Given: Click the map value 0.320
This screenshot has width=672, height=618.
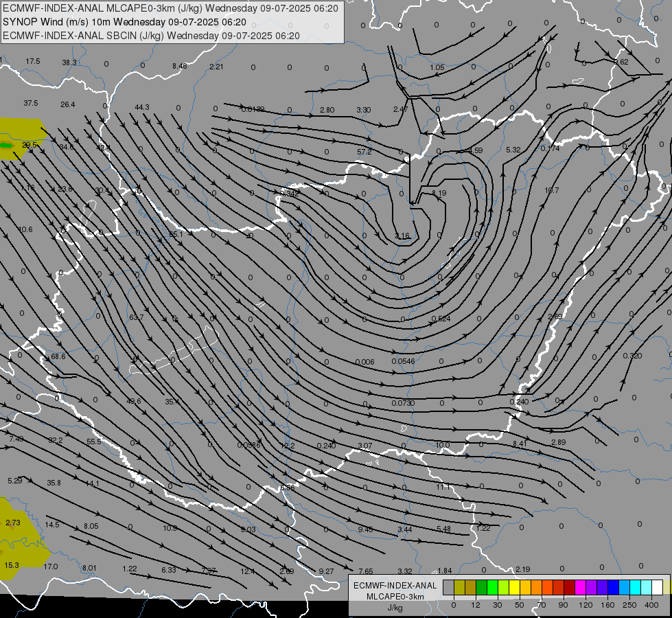Looking at the screenshot, I should point(632,356).
